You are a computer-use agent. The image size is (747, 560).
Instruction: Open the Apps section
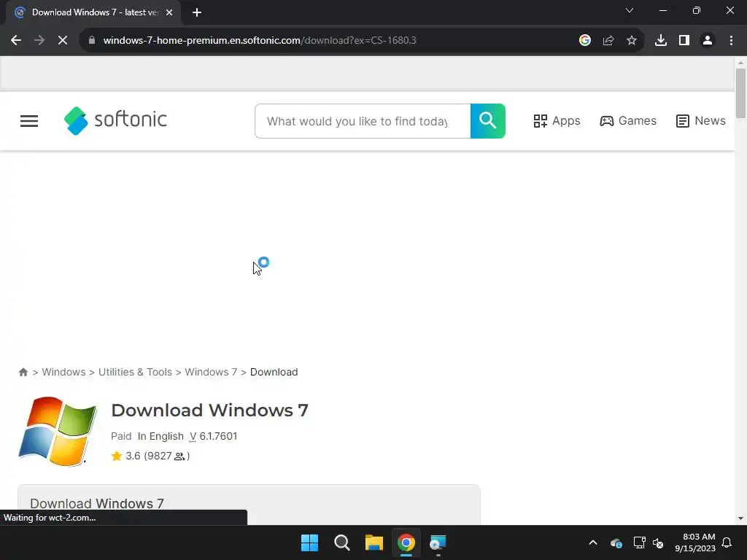(x=557, y=121)
